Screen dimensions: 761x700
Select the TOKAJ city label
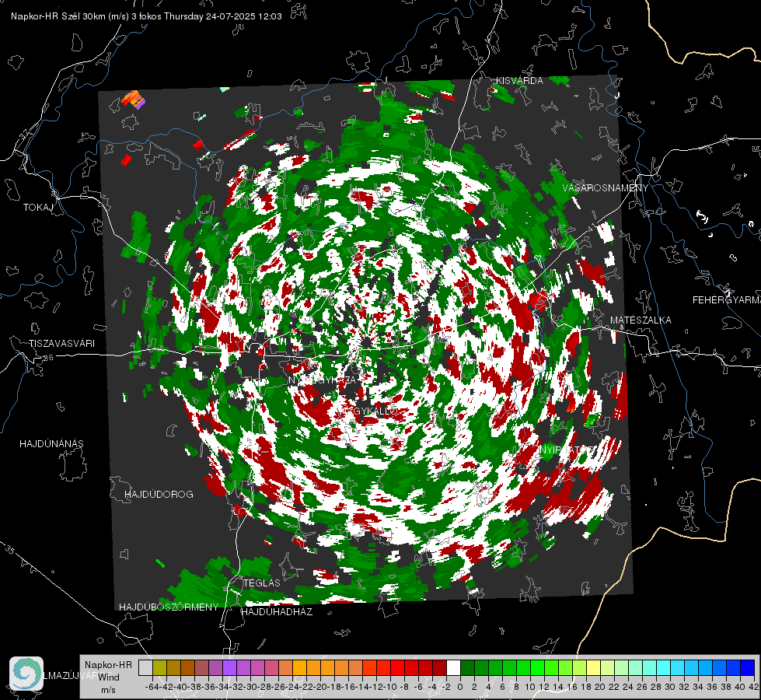pos(38,208)
